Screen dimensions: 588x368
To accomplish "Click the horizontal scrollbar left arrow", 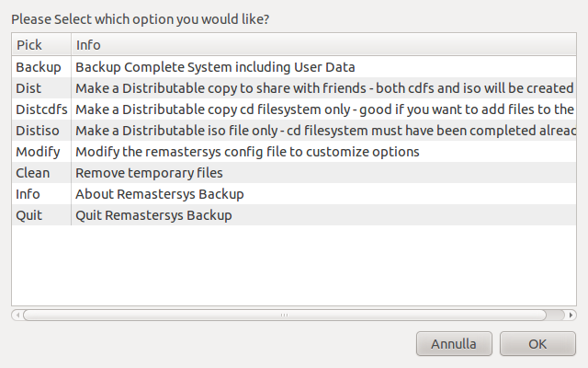I will [16, 315].
